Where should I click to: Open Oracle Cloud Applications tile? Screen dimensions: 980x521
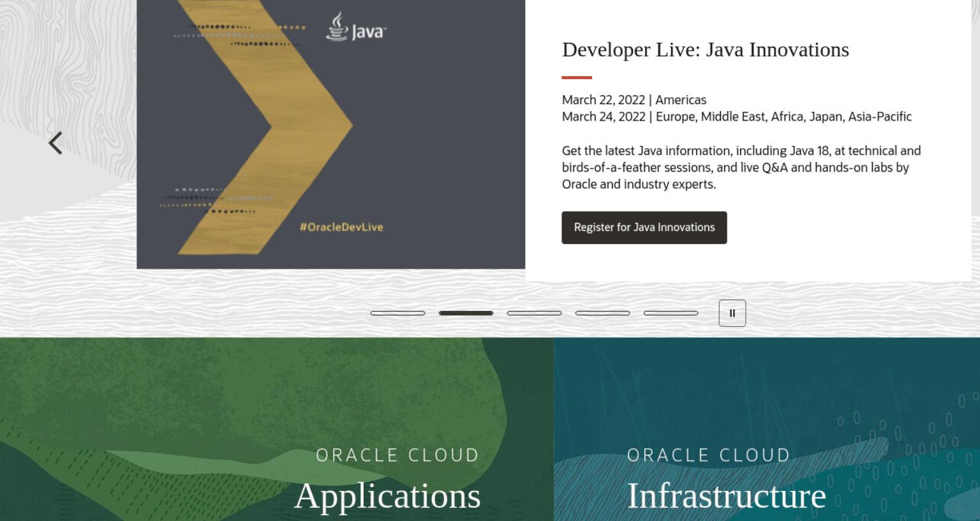(277, 429)
